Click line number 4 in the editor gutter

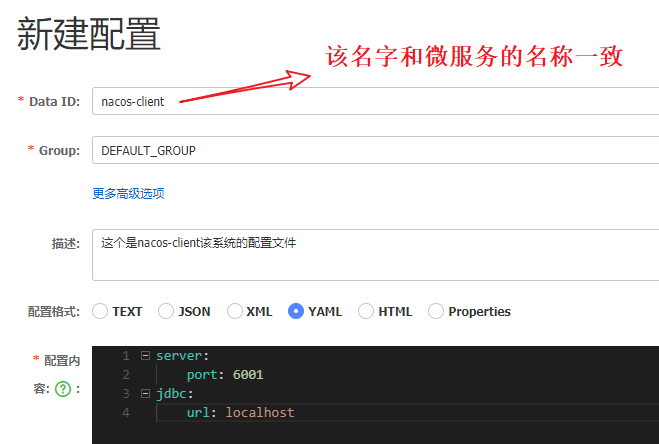[126, 412]
